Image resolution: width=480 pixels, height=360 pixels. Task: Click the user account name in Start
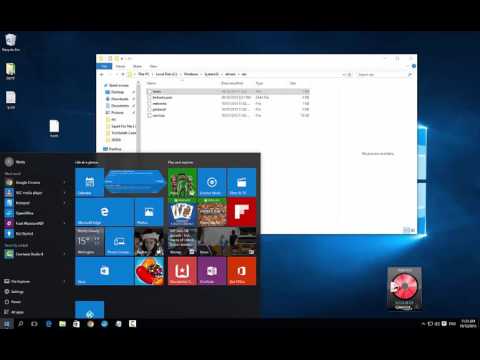tap(20, 162)
